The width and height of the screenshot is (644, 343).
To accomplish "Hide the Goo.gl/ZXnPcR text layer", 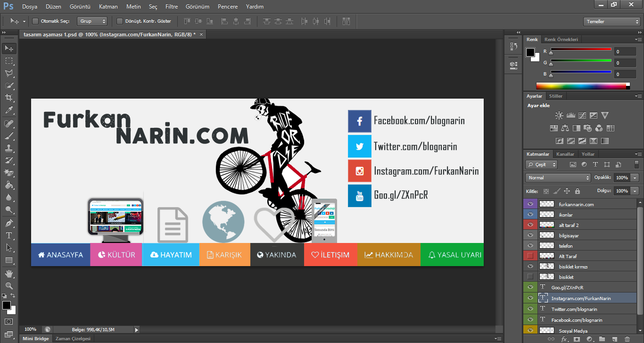I will (530, 287).
